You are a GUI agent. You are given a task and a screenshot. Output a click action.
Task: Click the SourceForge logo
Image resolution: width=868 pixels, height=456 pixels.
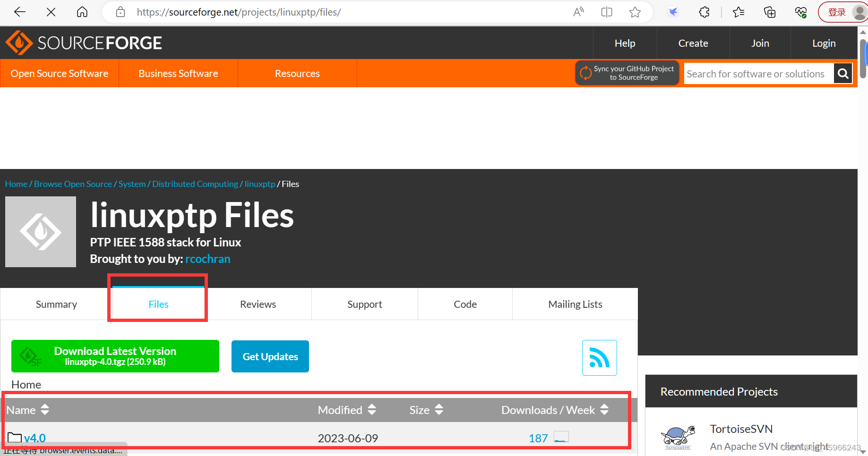pos(84,43)
